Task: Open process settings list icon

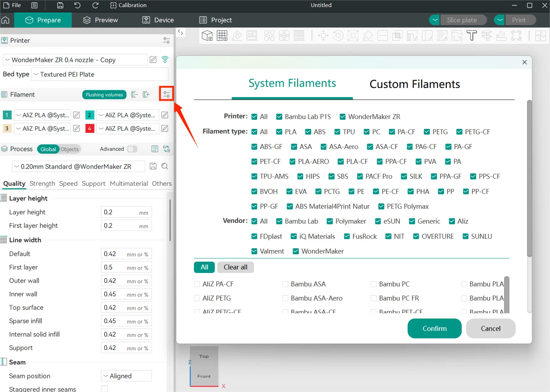Action: point(155,149)
